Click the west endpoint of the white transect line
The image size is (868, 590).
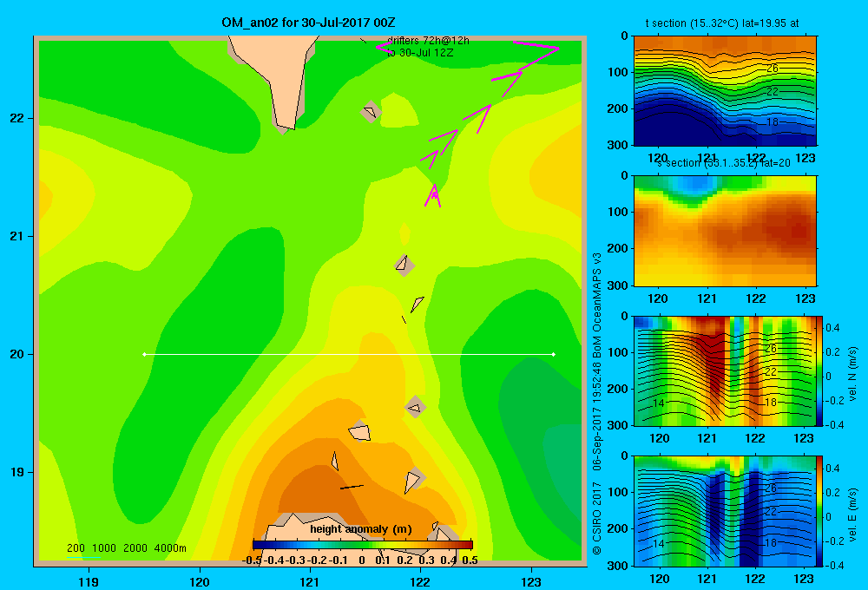(x=144, y=354)
